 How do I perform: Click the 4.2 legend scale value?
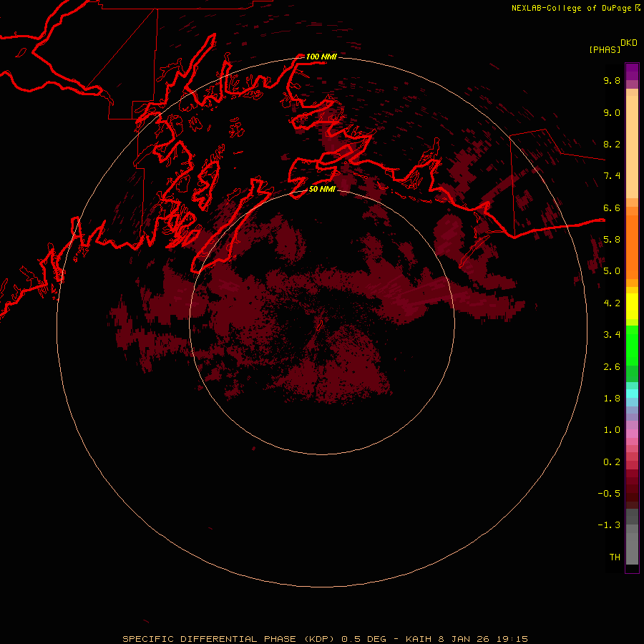612,303
